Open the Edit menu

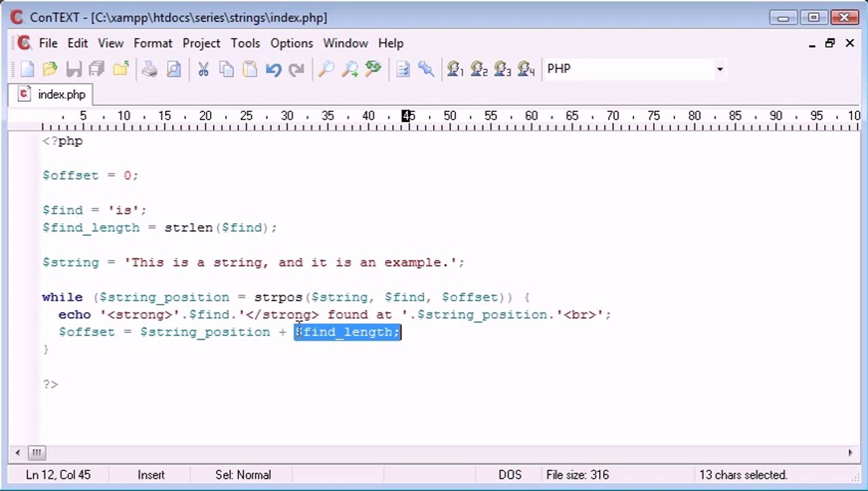click(78, 43)
